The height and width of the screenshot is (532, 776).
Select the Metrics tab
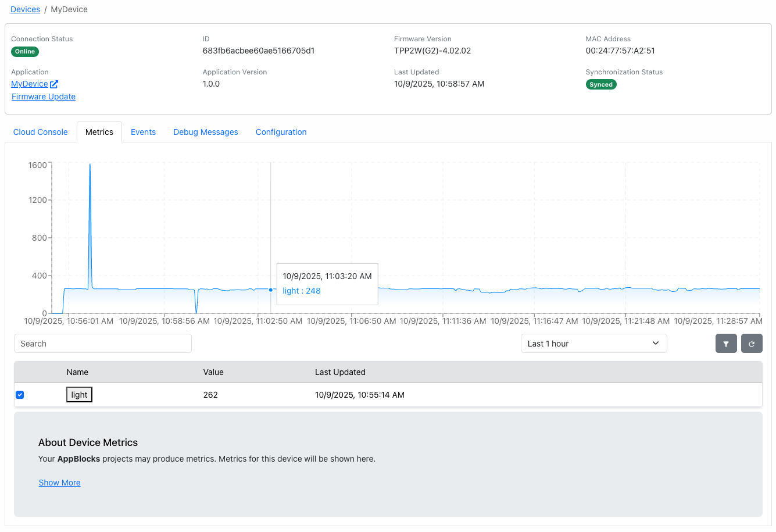99,132
